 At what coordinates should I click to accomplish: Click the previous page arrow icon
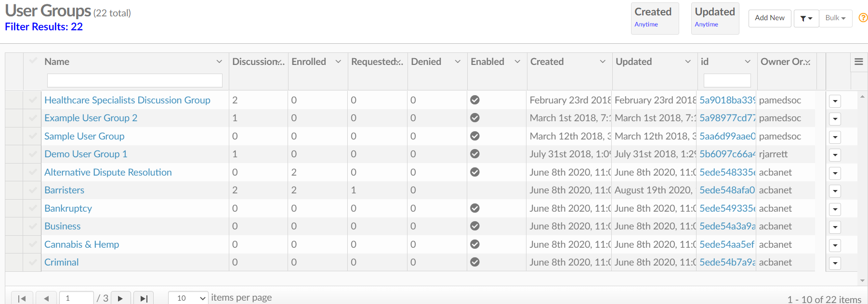[46, 298]
